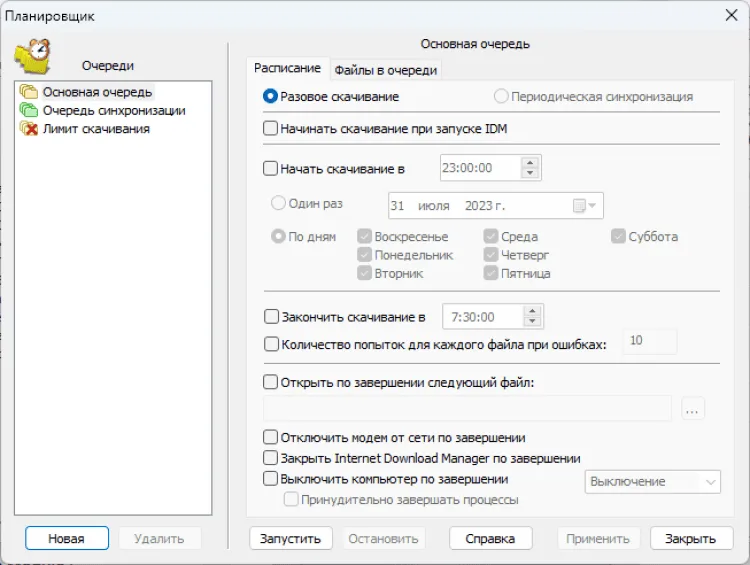Open the calendar picker on date field
750x565 pixels.
pyautogui.click(x=584, y=206)
